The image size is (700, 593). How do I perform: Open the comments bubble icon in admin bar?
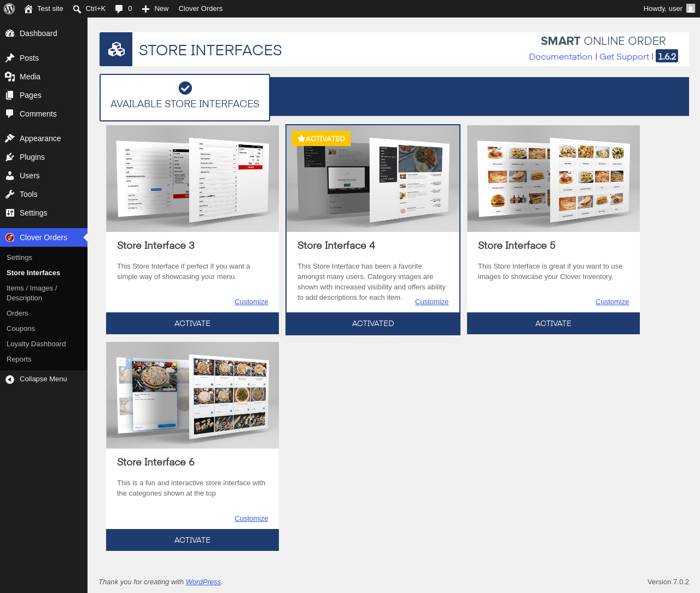coord(119,9)
